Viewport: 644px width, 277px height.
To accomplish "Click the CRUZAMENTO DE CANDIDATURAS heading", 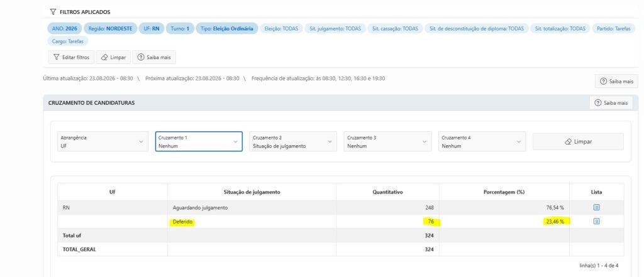I will 92,103.
